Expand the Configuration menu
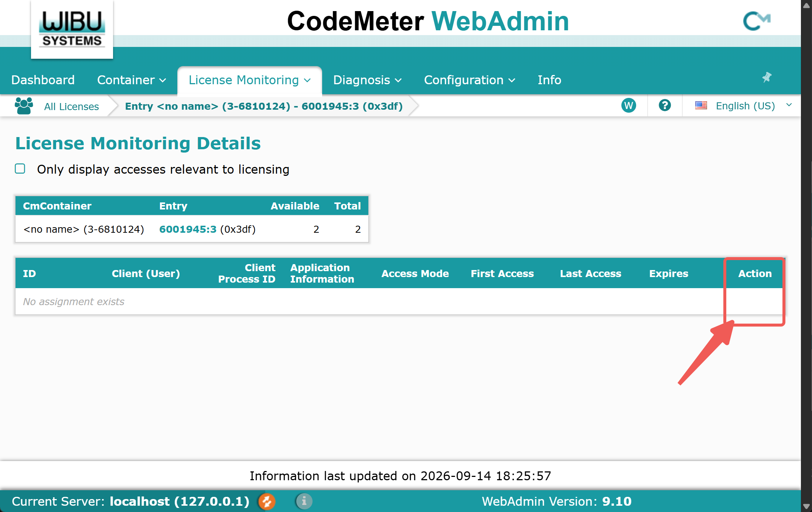The width and height of the screenshot is (812, 512). pos(470,80)
